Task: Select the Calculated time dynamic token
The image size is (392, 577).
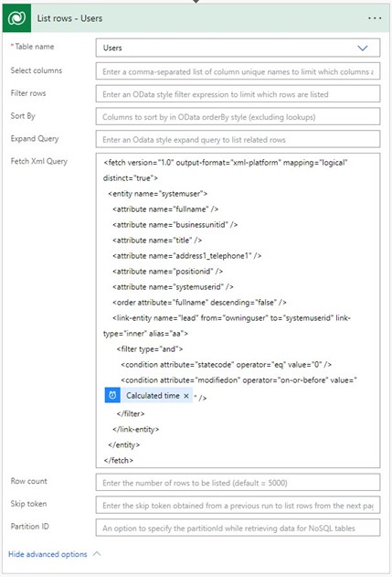Action: point(149,395)
